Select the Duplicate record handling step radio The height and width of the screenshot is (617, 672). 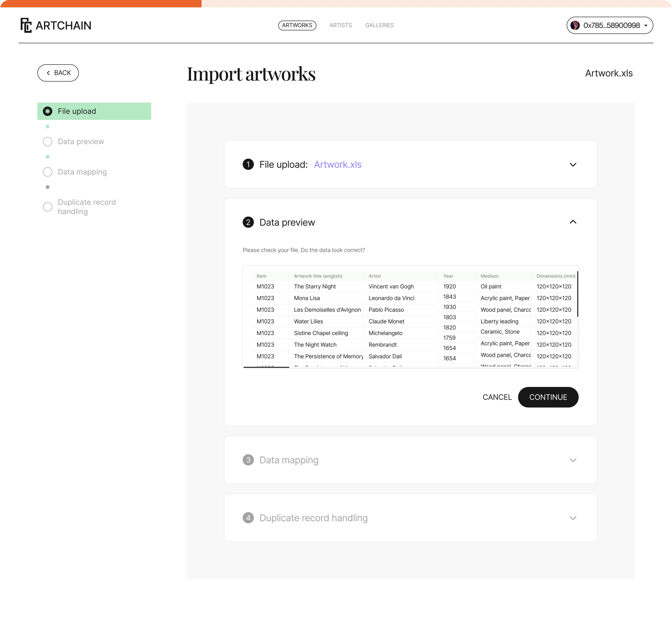[x=48, y=207]
